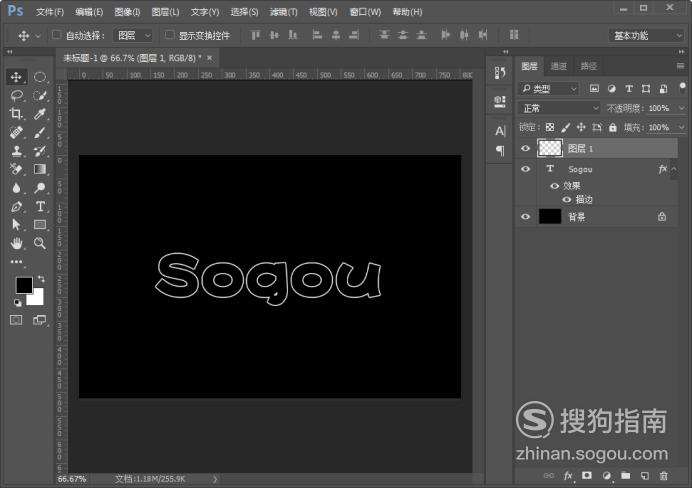Select the Hand tool
This screenshot has width=692, height=488.
pos(16,243)
